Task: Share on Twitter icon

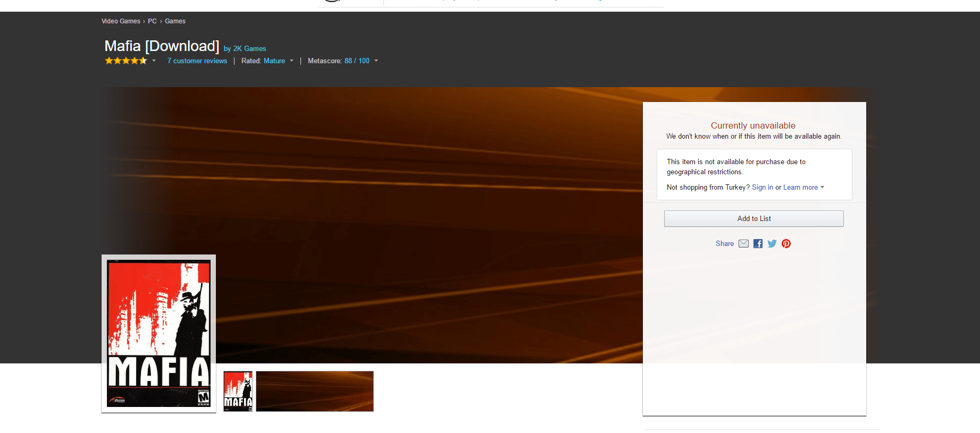Action: (772, 244)
